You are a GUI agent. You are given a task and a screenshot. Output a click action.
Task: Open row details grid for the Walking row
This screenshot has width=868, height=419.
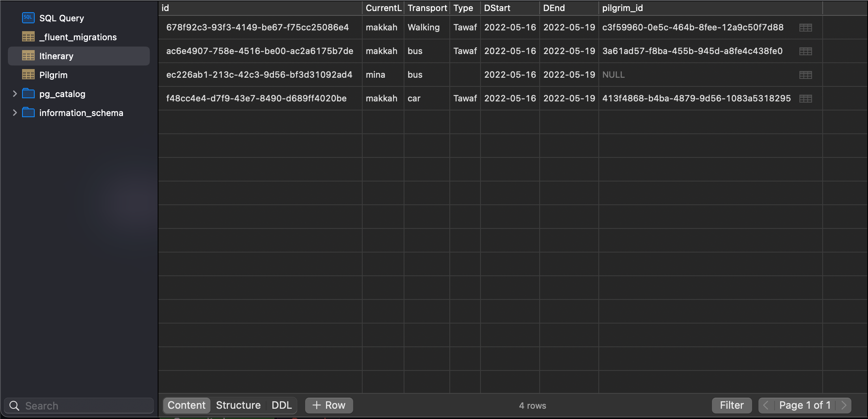(807, 27)
